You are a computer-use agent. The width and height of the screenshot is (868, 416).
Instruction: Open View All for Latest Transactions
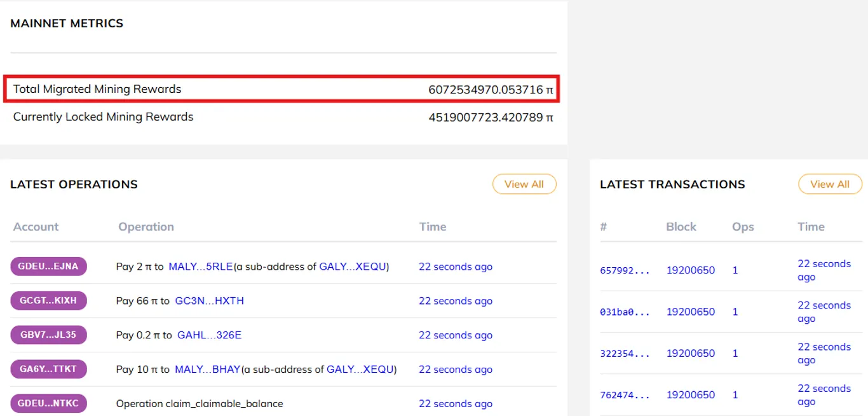[x=830, y=184]
